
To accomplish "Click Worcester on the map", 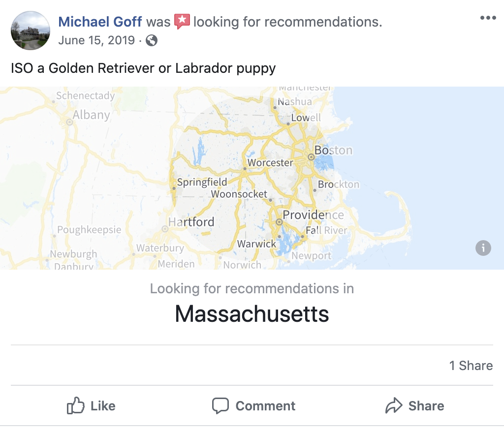I will click(x=270, y=163).
